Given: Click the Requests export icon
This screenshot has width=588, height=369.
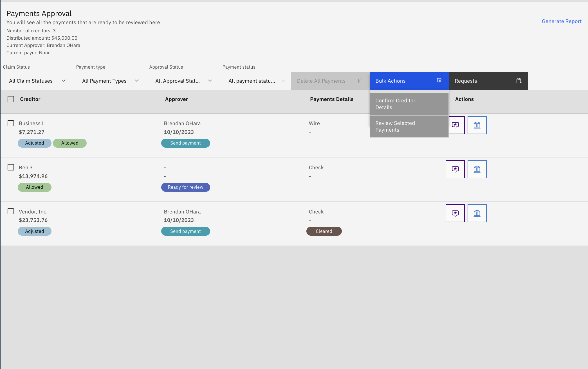Looking at the screenshot, I should [519, 80].
